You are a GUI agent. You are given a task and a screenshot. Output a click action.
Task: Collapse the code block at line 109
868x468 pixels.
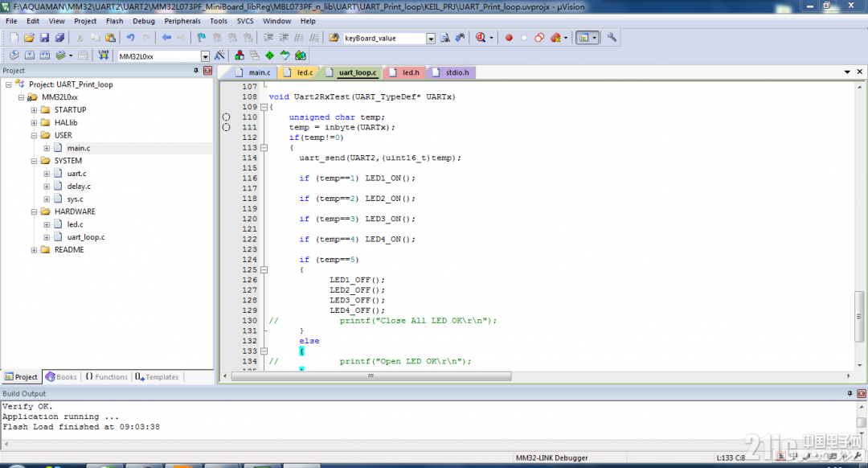click(x=264, y=107)
